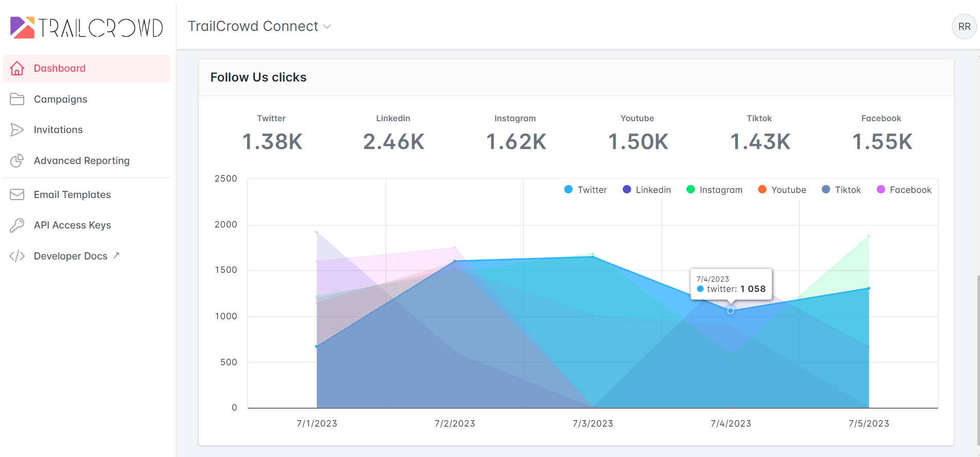The image size is (980, 457).
Task: Go to Campaigns in the sidebar
Action: click(x=60, y=99)
